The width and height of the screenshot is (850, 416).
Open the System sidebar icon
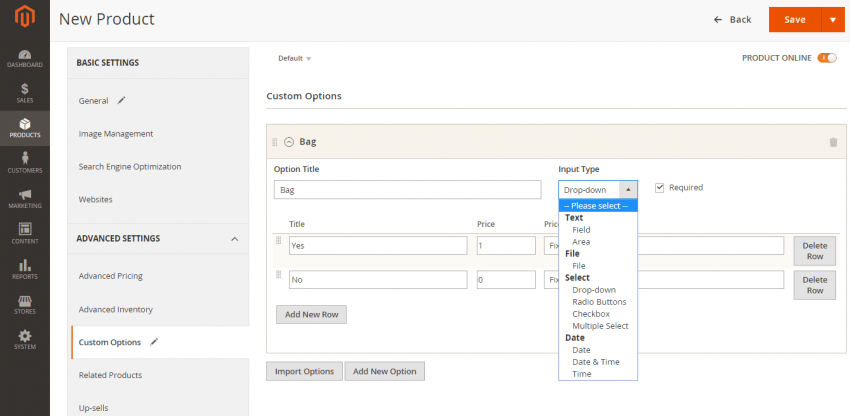24,340
